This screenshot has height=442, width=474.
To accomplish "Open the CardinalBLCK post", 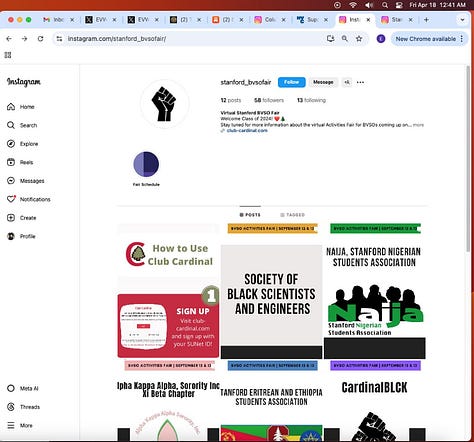I will click(x=375, y=400).
